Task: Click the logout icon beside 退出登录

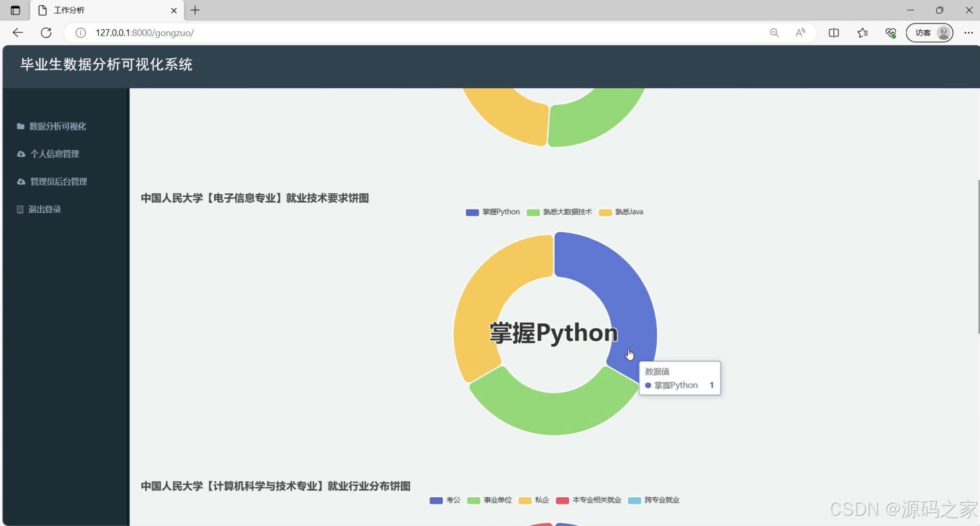Action: (x=19, y=209)
